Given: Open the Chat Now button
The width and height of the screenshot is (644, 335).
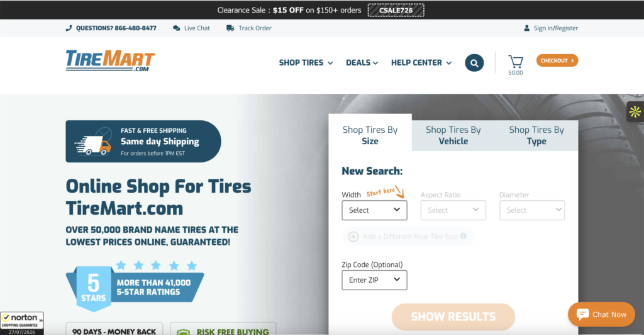Looking at the screenshot, I should click(601, 314).
